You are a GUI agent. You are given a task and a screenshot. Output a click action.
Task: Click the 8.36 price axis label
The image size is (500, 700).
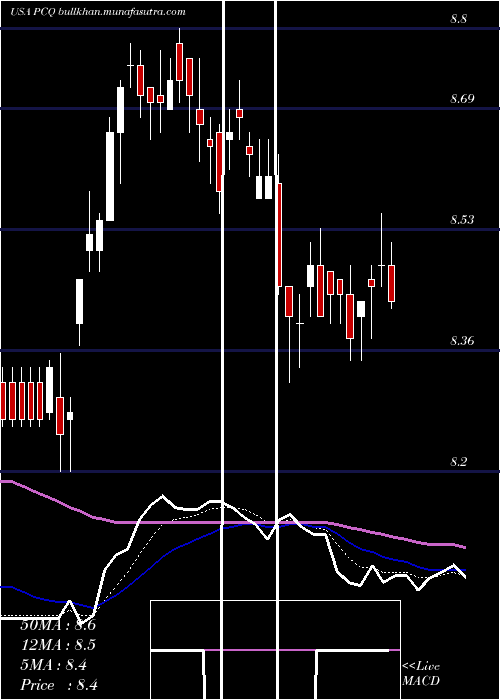(x=462, y=341)
